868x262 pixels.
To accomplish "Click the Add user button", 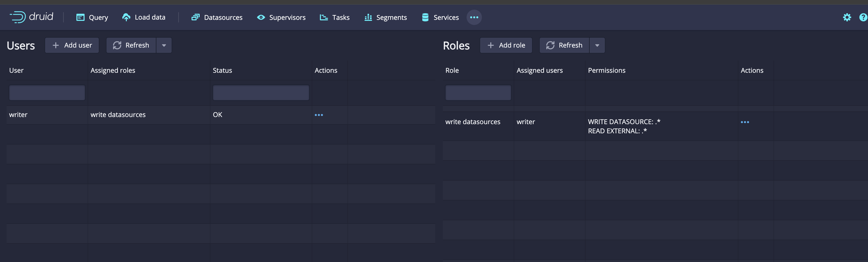I will [x=72, y=45].
